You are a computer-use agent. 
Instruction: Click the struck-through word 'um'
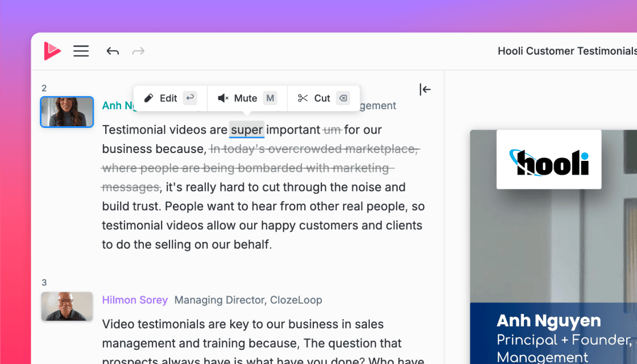332,130
